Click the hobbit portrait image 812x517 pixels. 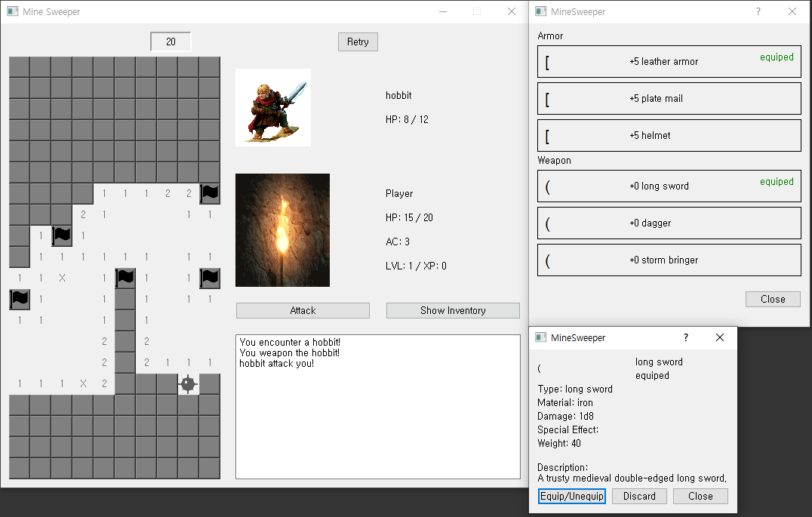click(273, 107)
